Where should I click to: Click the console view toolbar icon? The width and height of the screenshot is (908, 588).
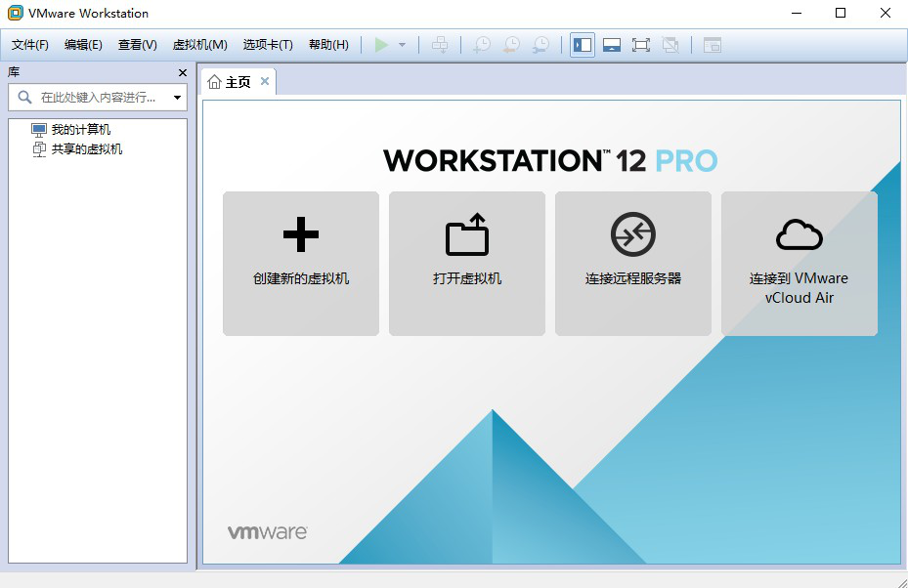(x=713, y=45)
